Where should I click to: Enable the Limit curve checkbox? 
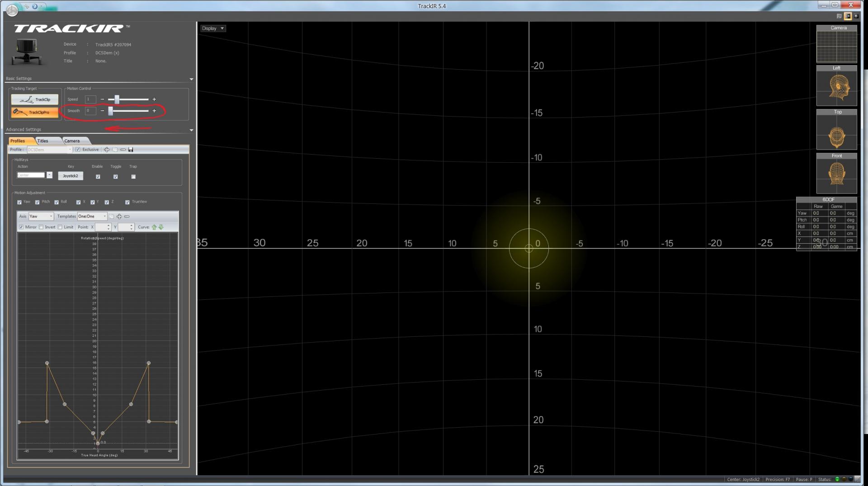coord(60,227)
